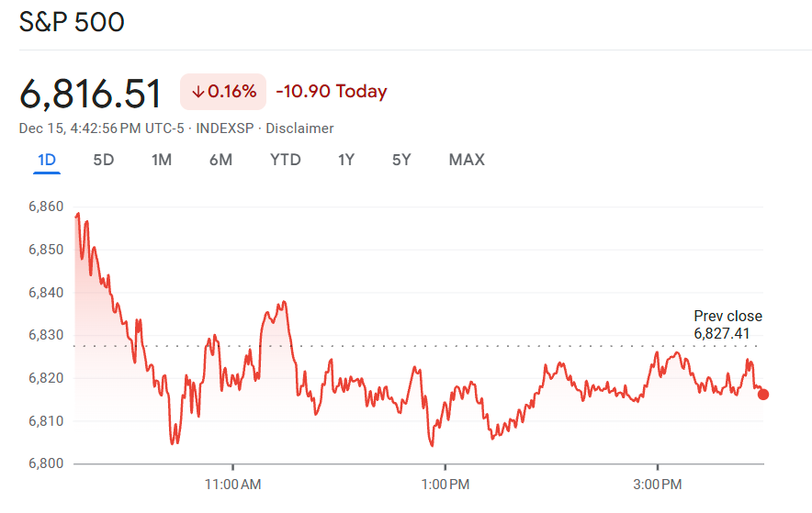Show the 1M chart view
This screenshot has height=513, width=812.
click(x=162, y=161)
